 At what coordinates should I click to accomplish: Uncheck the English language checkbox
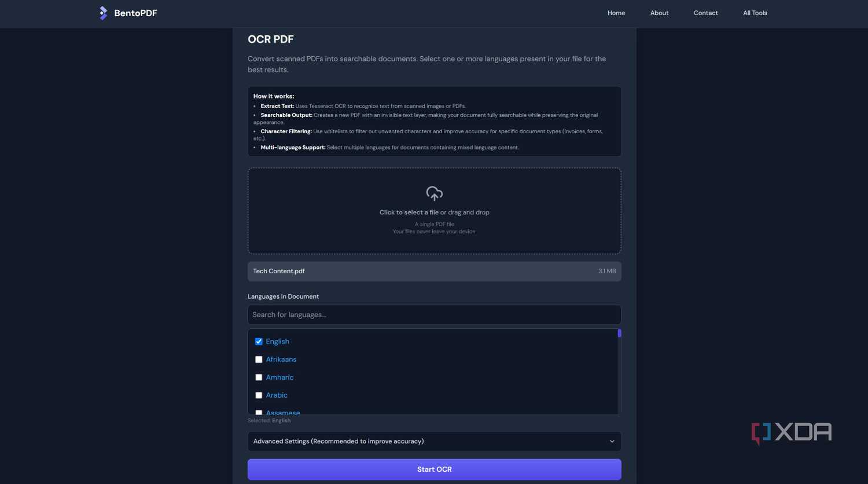tap(259, 342)
